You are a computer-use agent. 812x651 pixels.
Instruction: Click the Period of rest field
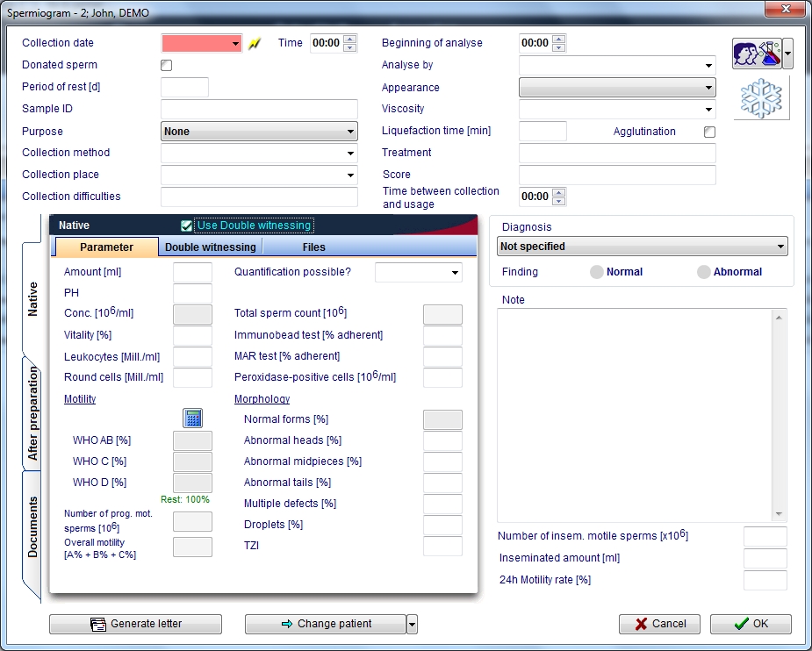click(185, 88)
